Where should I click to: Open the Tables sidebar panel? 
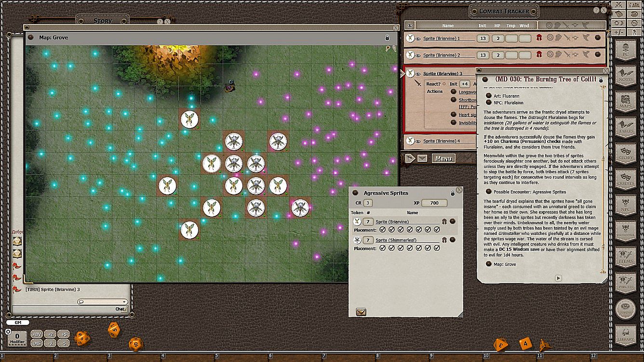626,128
